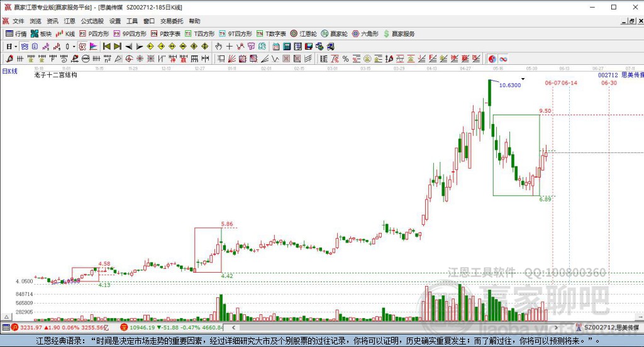Viewport: 644px width, 347px height.
Task: Open the T四方形 tool
Action: (199, 34)
